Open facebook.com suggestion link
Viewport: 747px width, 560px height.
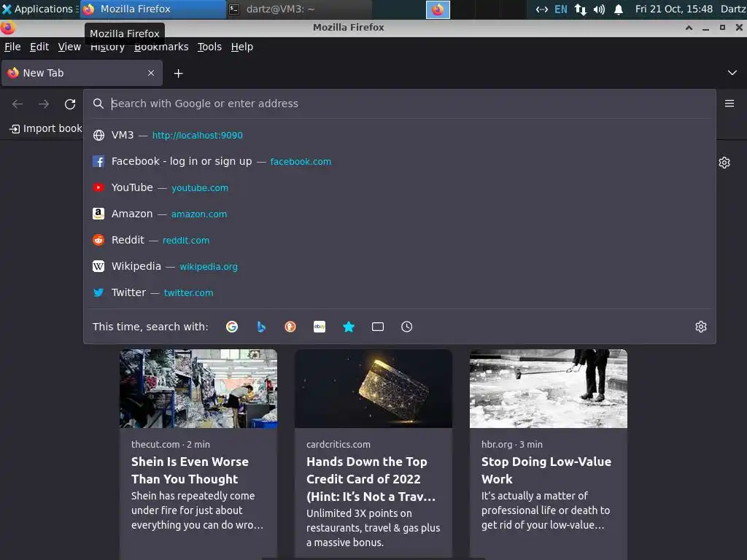(301, 161)
